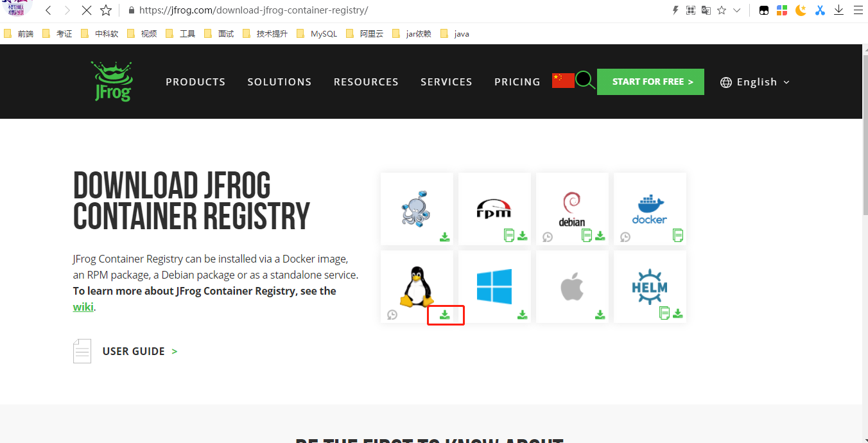This screenshot has width=868, height=443.
Task: Open the QR code grid icon
Action: pos(691,10)
